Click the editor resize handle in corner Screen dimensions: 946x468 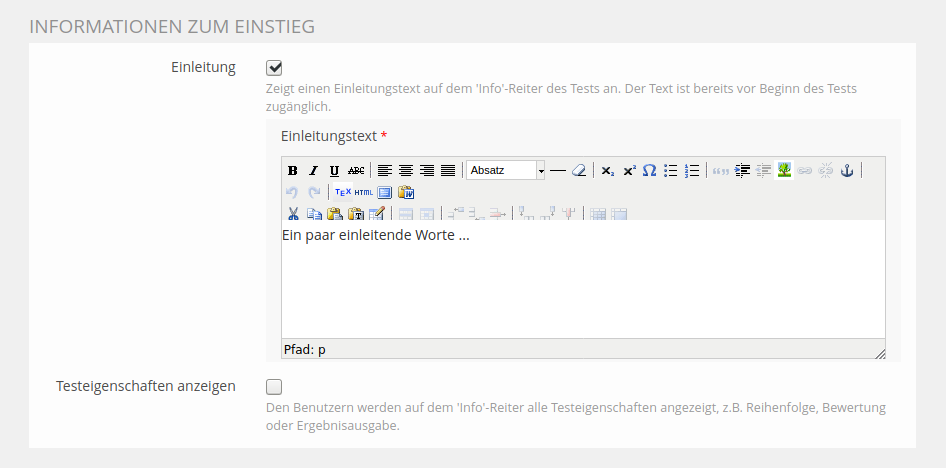879,353
